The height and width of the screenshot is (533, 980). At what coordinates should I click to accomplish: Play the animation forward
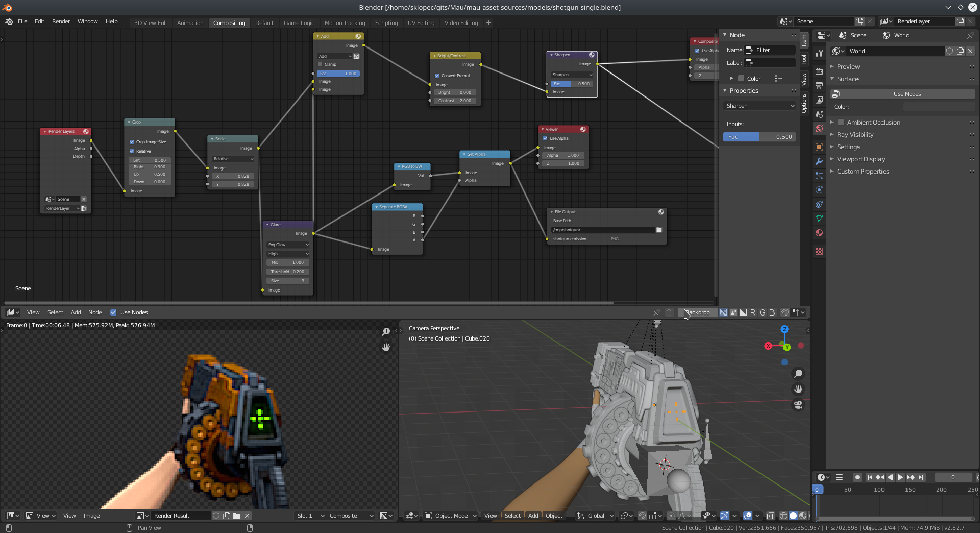click(900, 477)
